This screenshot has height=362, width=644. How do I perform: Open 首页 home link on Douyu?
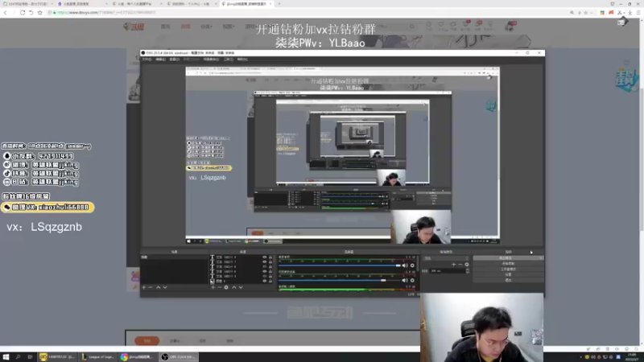click(x=166, y=27)
